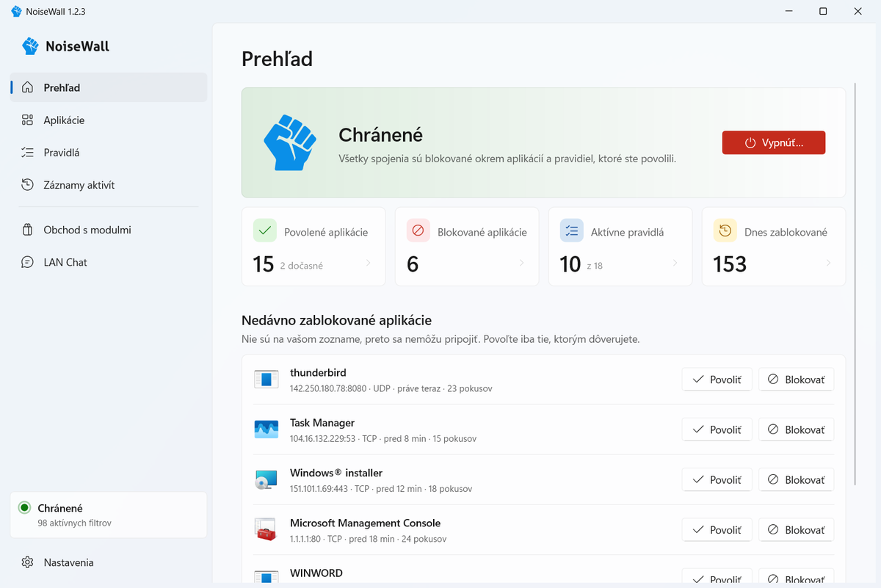Expand Blokované aplikácie card chevron
The width and height of the screenshot is (881, 588).
(x=522, y=263)
